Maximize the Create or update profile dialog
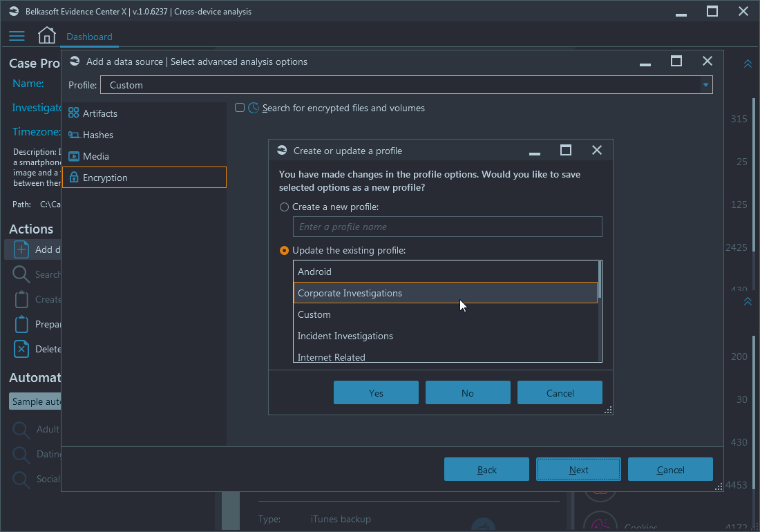The height and width of the screenshot is (532, 760). pyautogui.click(x=566, y=150)
